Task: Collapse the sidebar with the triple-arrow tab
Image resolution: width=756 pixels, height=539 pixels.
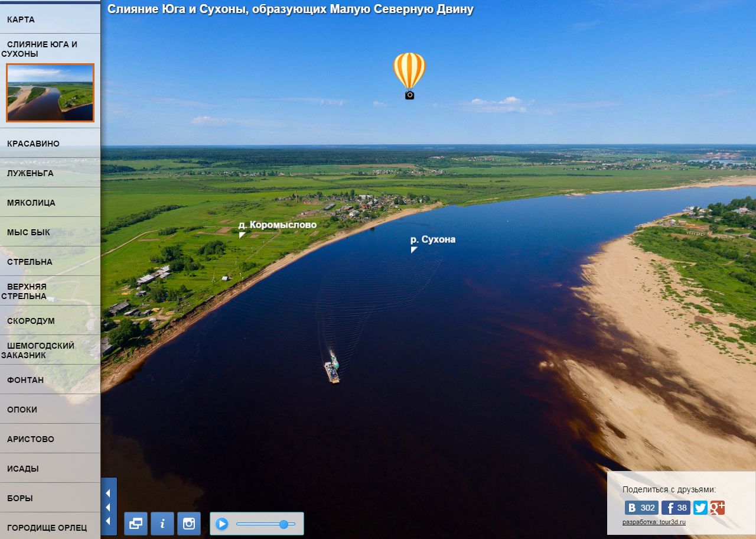Action: coord(109,506)
